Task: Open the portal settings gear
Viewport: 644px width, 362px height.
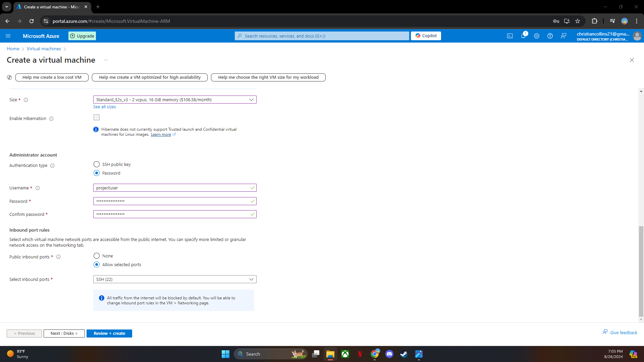Action: (537, 36)
